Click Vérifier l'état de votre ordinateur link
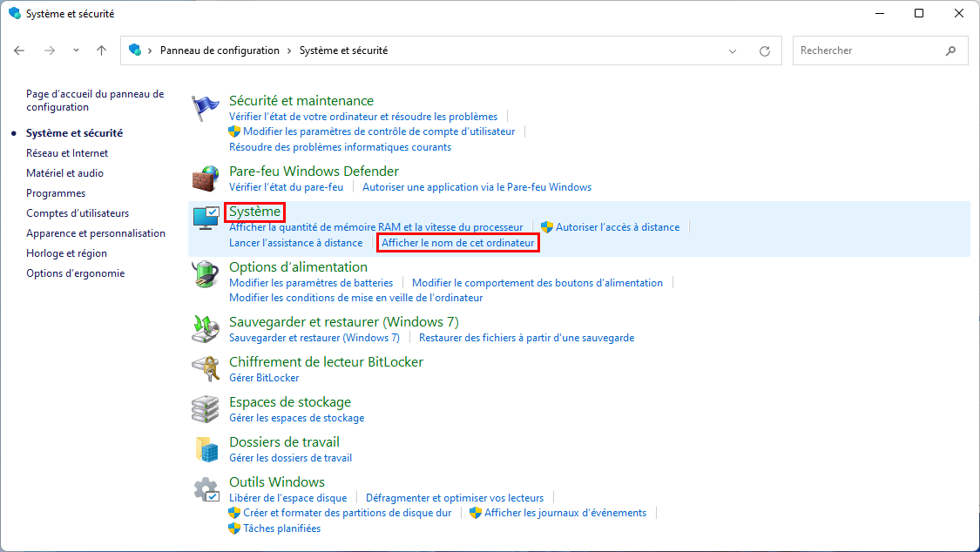 [363, 116]
